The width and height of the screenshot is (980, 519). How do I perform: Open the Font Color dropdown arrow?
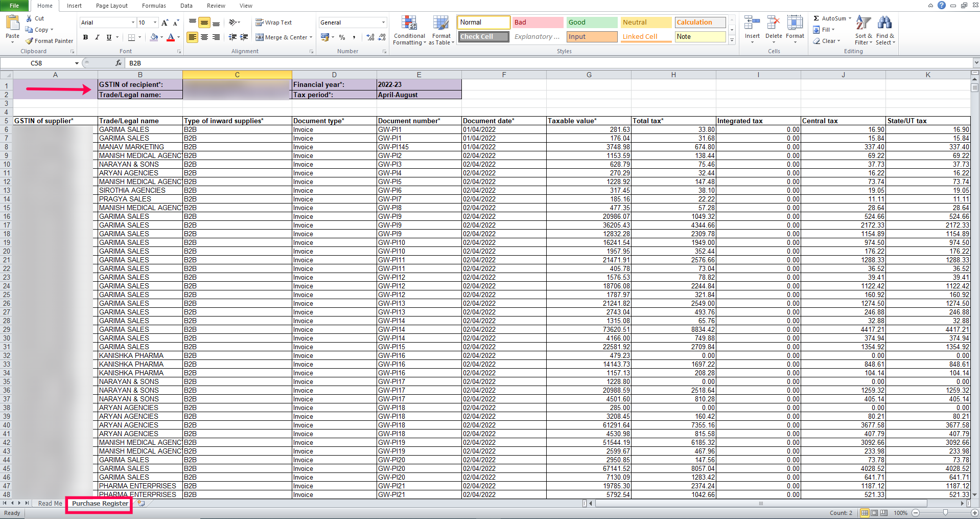click(178, 37)
